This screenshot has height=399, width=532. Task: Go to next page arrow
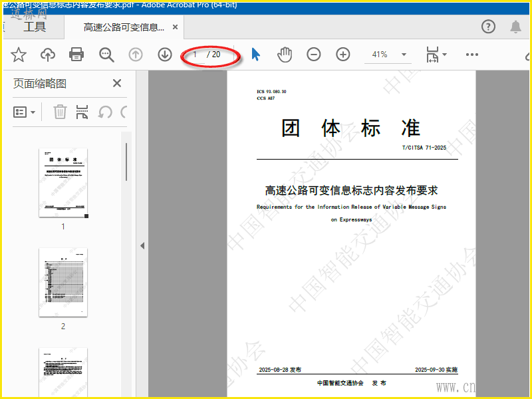point(165,55)
